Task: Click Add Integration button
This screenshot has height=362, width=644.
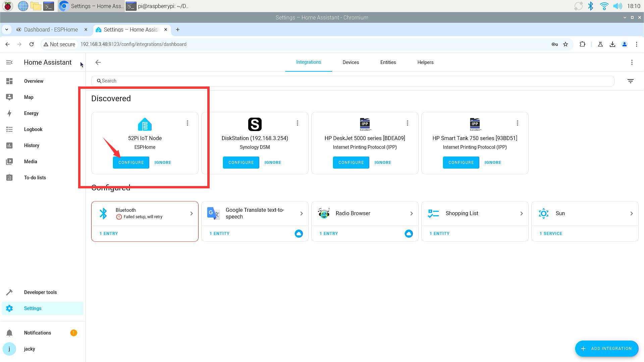Action: click(607, 349)
